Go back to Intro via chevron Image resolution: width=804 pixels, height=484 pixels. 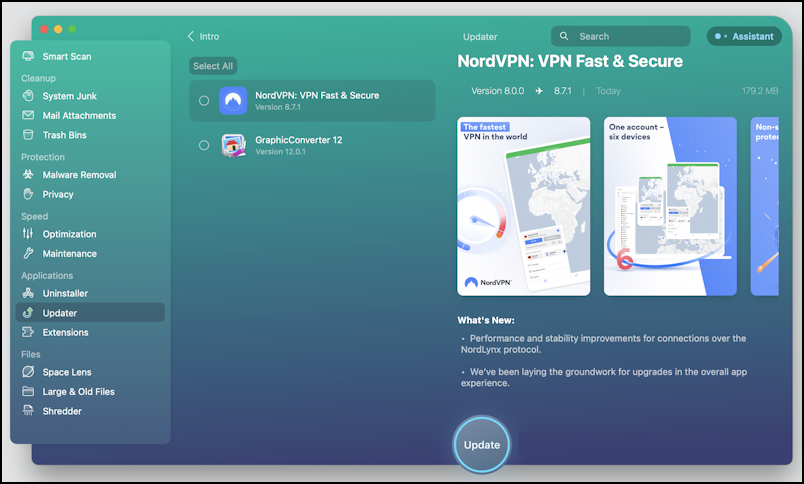pyautogui.click(x=191, y=36)
